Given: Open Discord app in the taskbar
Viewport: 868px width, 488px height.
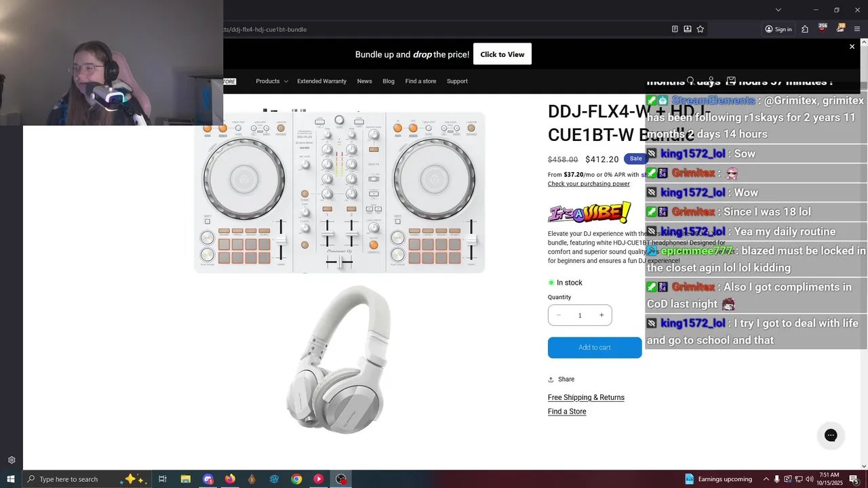Looking at the screenshot, I should click(x=208, y=479).
